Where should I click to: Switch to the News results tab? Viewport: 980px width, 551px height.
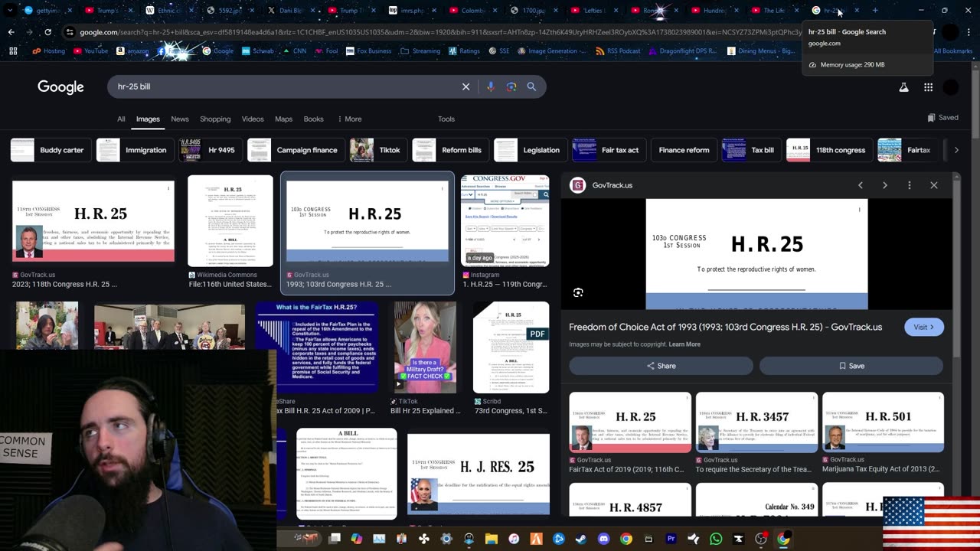coord(180,119)
